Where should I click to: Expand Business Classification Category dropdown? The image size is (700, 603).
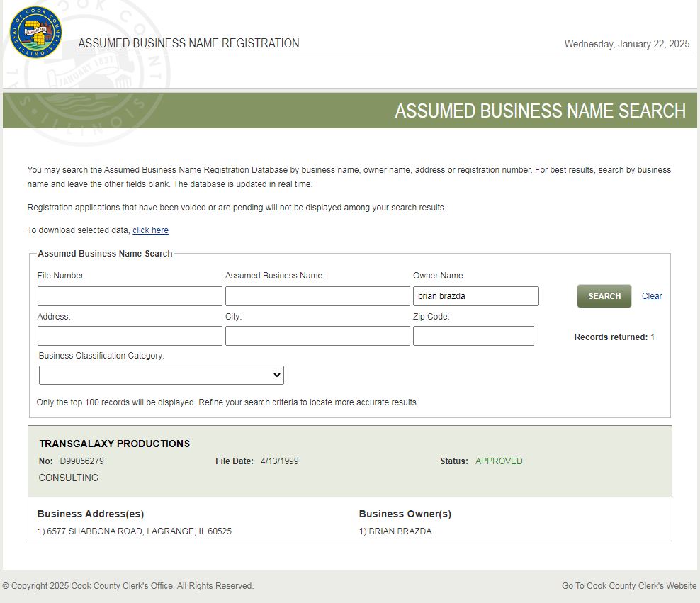pyautogui.click(x=162, y=376)
